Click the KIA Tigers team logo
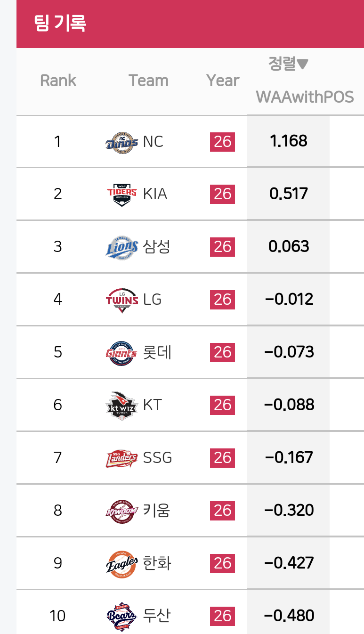 [x=122, y=194]
